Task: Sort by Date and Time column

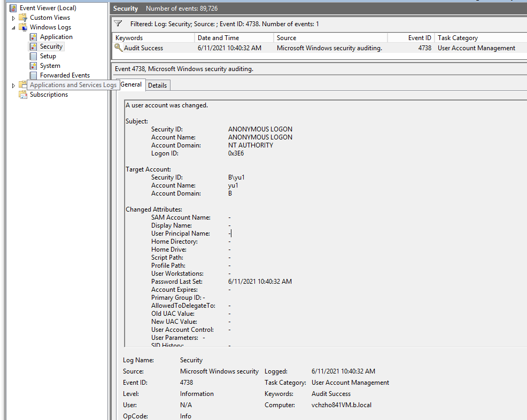Action: [234, 38]
